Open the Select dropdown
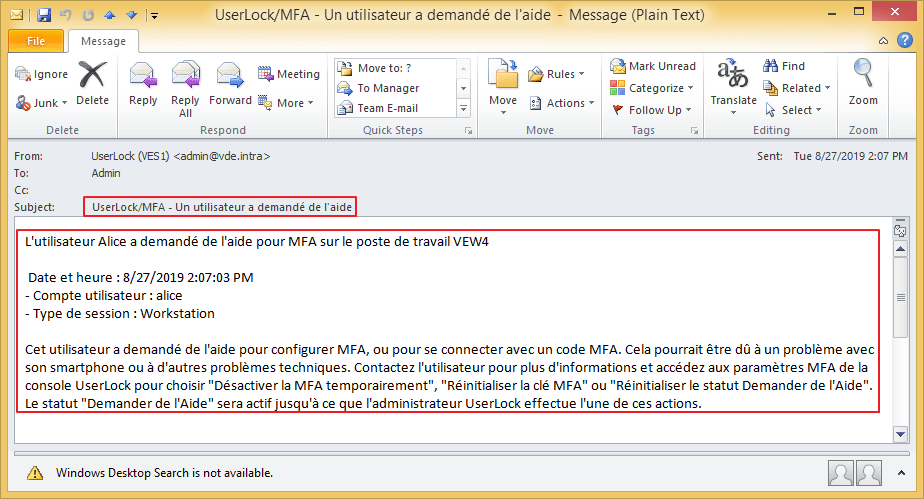Viewport: 924px width, 499px height. click(x=793, y=110)
